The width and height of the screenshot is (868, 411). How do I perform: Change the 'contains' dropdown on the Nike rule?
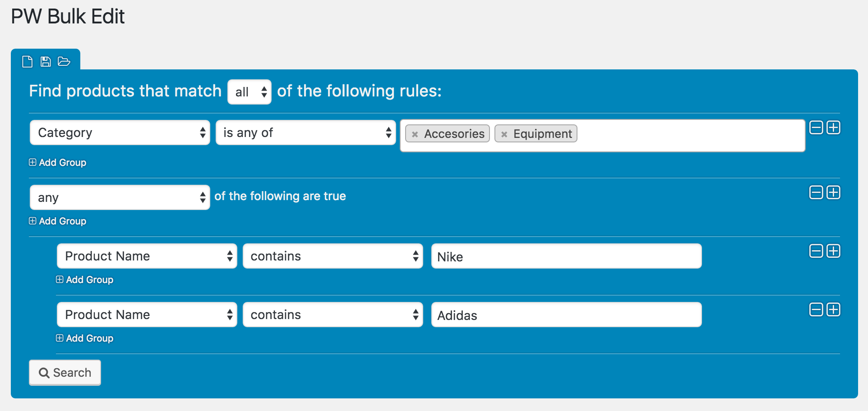click(332, 256)
